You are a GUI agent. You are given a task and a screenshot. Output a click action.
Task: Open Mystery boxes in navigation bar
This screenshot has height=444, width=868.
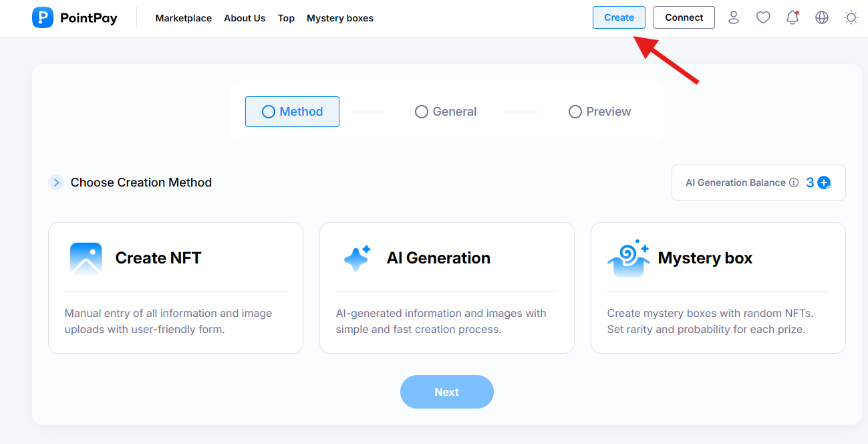340,18
